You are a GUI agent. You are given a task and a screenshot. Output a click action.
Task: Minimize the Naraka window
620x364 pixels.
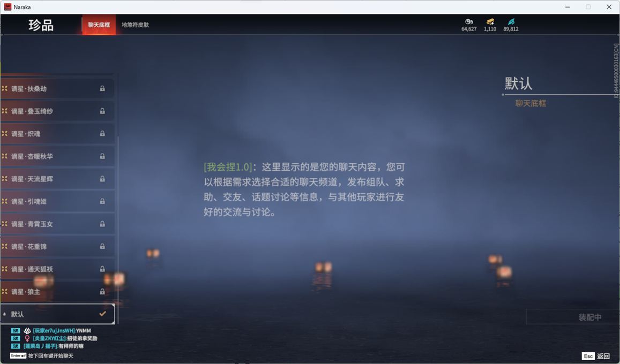568,7
